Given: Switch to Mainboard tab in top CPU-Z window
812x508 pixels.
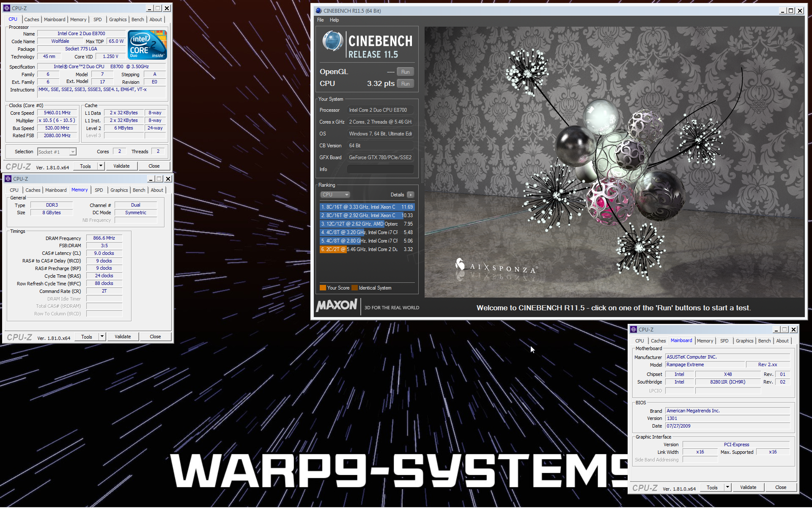Looking at the screenshot, I should (x=55, y=19).
